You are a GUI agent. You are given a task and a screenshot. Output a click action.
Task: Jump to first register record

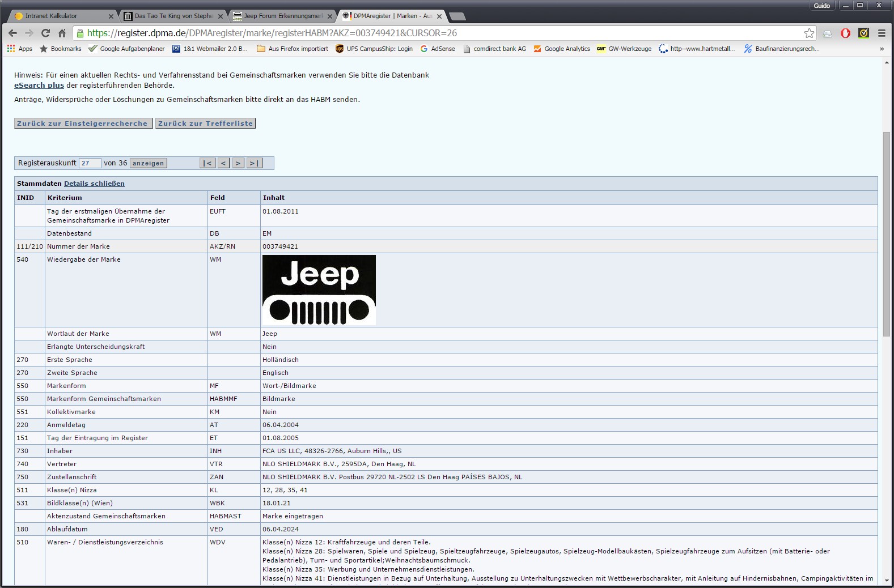(207, 163)
